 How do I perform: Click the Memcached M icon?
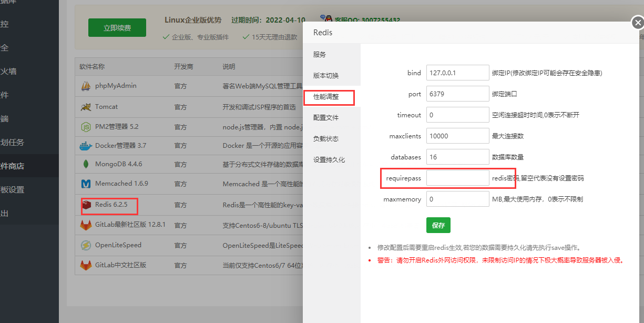(x=86, y=184)
